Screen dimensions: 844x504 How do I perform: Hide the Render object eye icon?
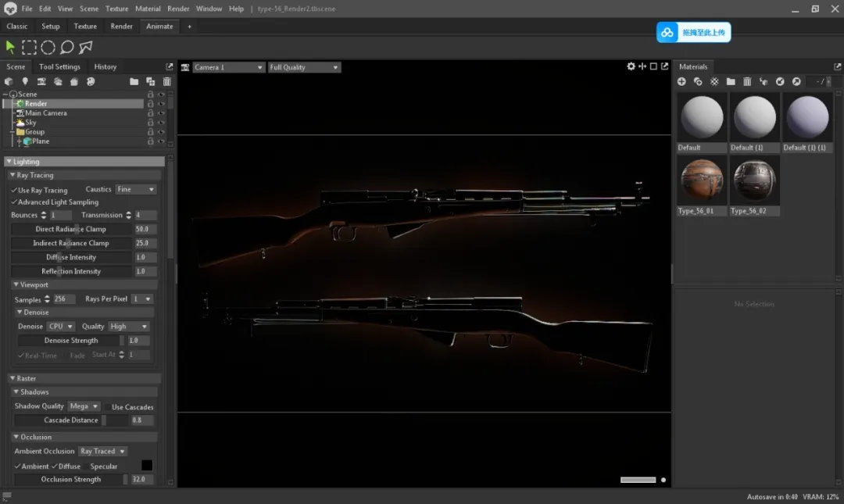[x=161, y=103]
